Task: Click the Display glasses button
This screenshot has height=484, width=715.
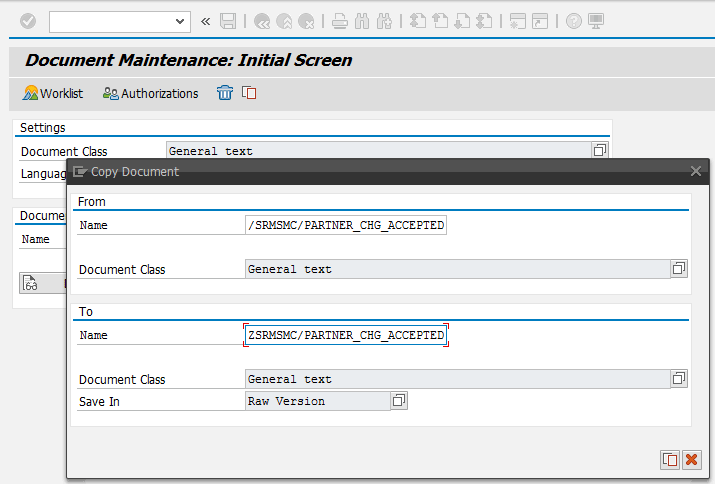Action: (x=31, y=284)
